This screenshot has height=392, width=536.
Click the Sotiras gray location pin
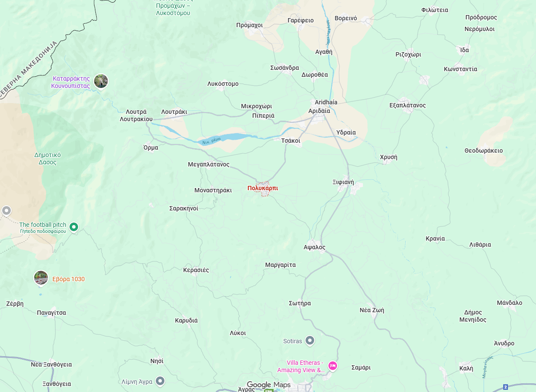tap(310, 341)
